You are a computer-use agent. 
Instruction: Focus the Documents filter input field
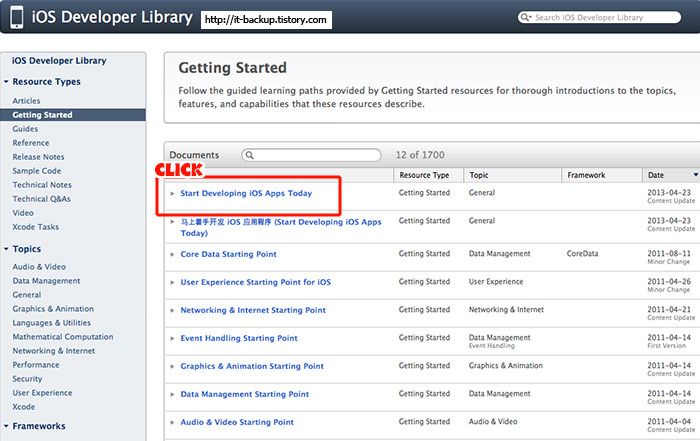point(311,155)
